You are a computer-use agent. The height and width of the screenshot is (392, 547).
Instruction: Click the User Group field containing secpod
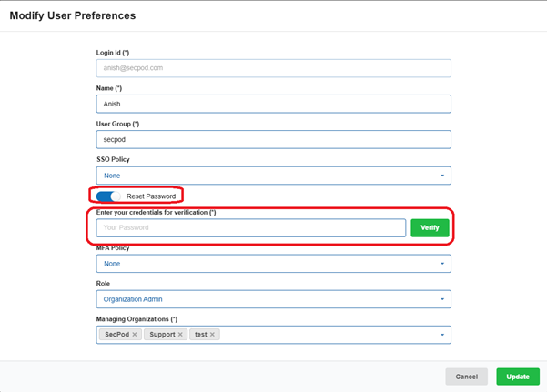273,140
